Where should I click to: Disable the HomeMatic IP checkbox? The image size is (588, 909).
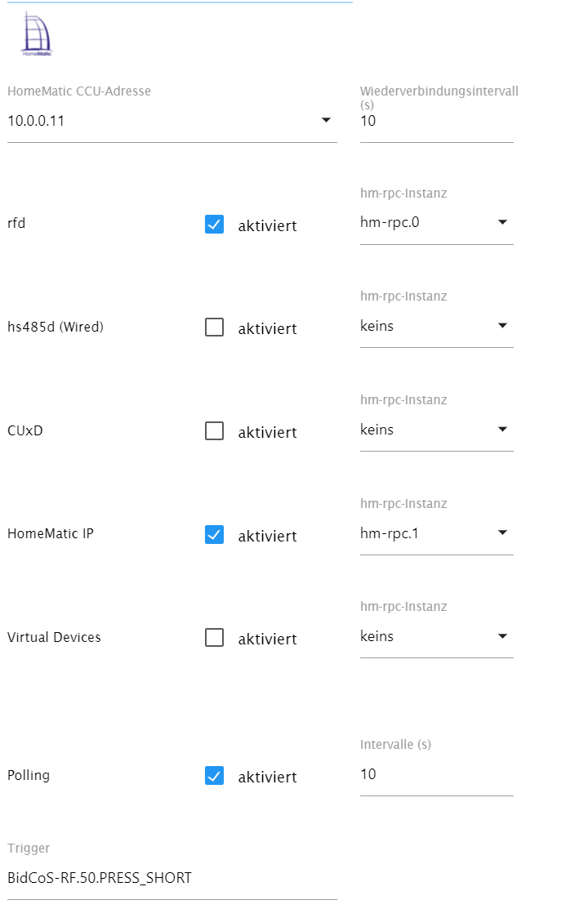[215, 534]
